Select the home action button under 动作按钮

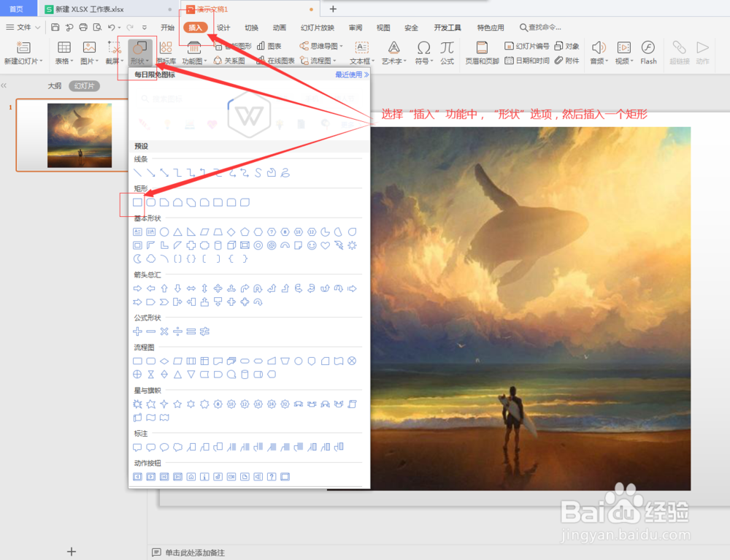191,477
